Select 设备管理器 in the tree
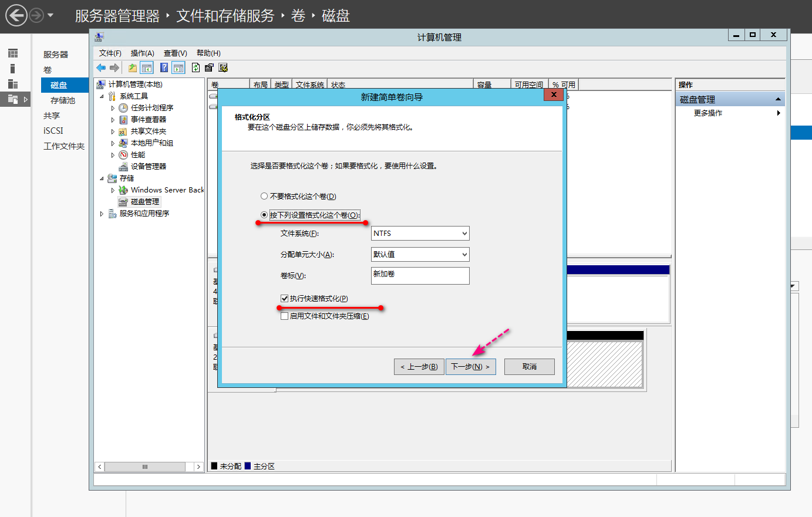Viewport: 812px width, 517px height. 149,167
